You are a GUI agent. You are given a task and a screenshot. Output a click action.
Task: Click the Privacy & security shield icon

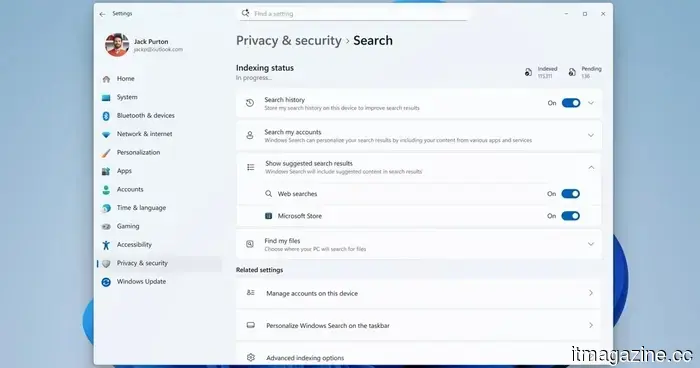(x=106, y=263)
